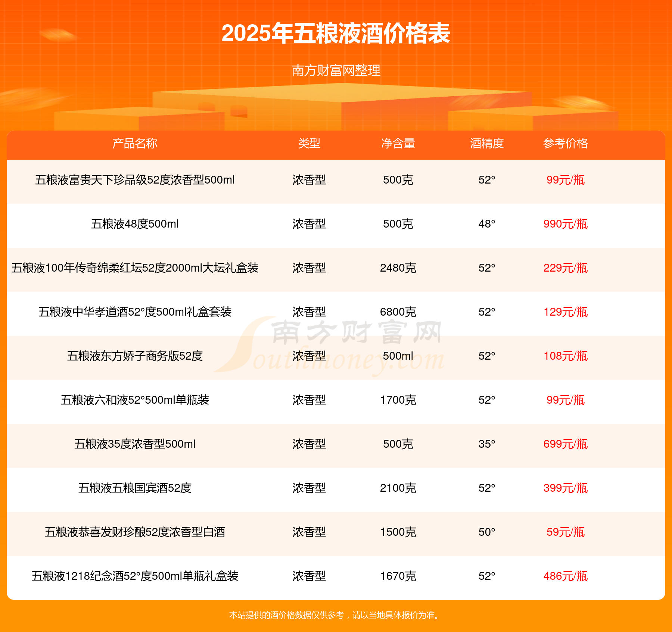
Task: Click the 486元/瓶 price
Action: pos(566,576)
